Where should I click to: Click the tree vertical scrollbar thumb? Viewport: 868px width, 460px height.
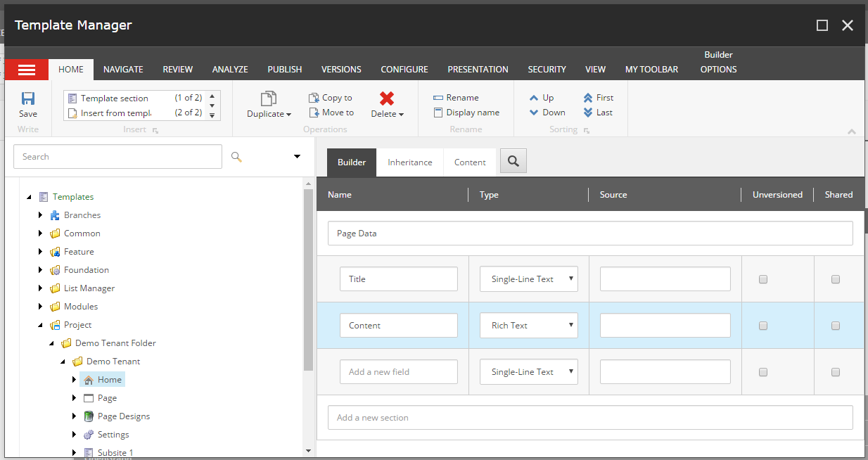point(308,279)
